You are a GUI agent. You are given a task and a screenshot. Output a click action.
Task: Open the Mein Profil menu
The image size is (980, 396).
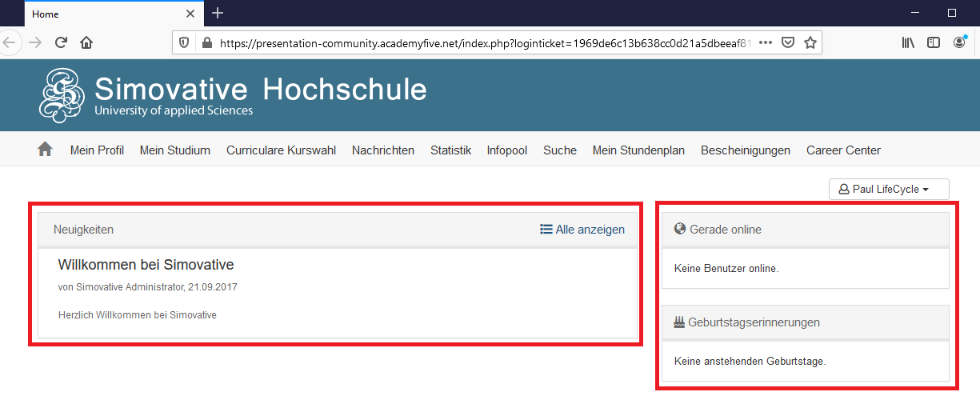tap(97, 150)
